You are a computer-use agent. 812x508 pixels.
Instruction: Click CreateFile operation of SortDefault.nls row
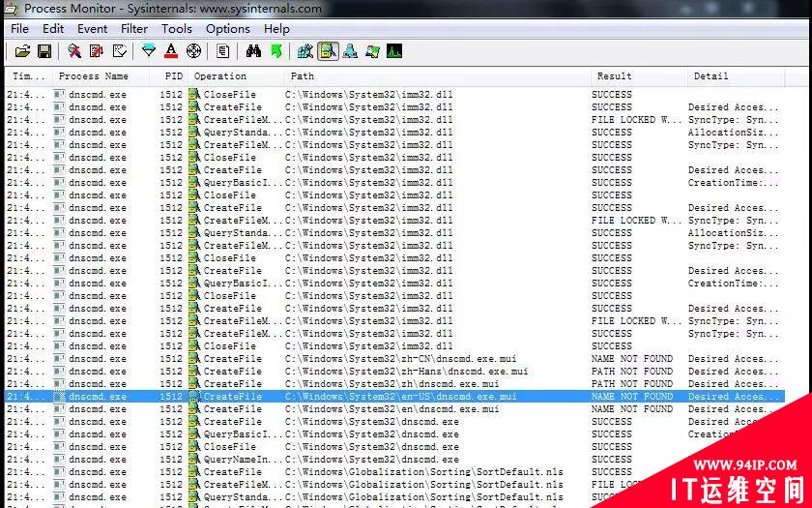coord(233,472)
